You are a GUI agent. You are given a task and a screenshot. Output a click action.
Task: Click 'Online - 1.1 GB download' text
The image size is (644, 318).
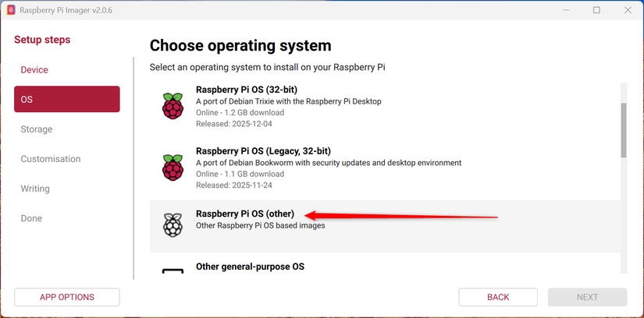pyautogui.click(x=240, y=174)
